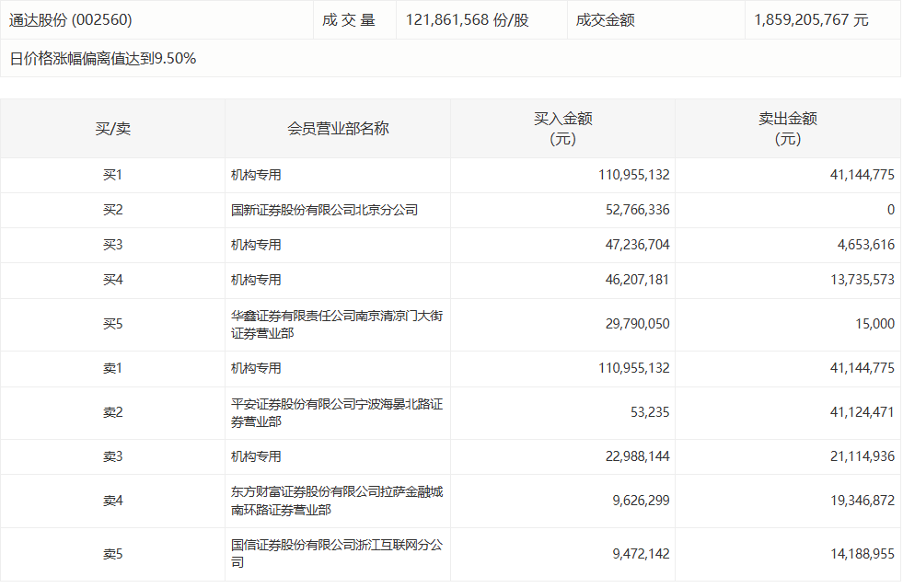Click the 买入金额 (元) column header

click(x=562, y=129)
